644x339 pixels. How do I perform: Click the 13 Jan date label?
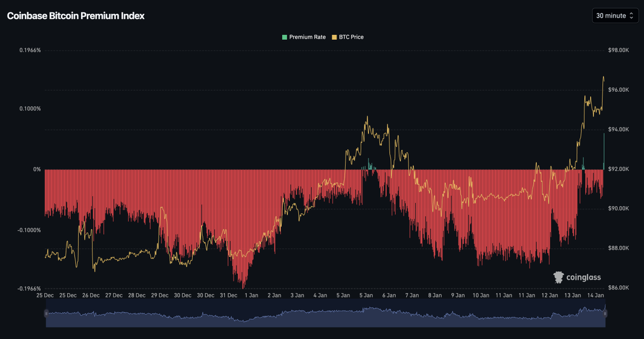point(573,295)
